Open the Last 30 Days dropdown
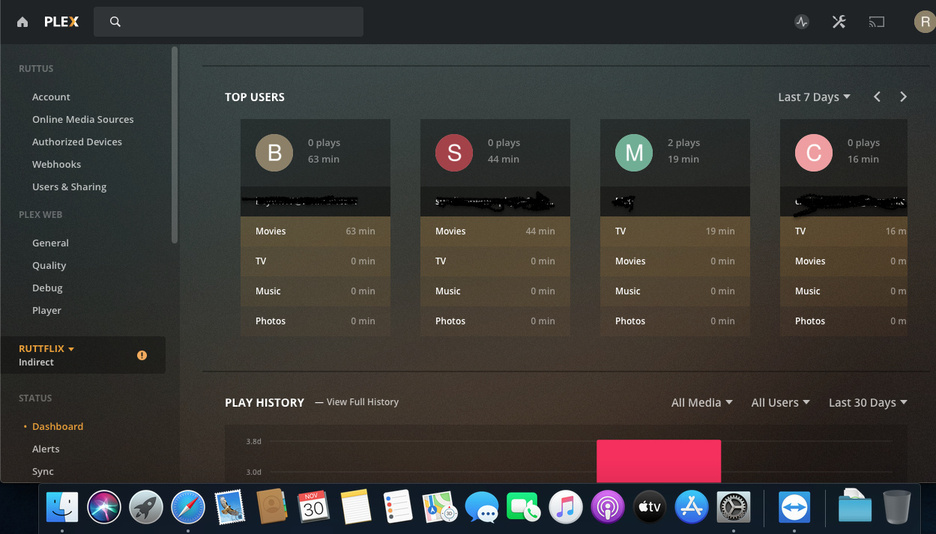This screenshot has height=534, width=936. [867, 403]
